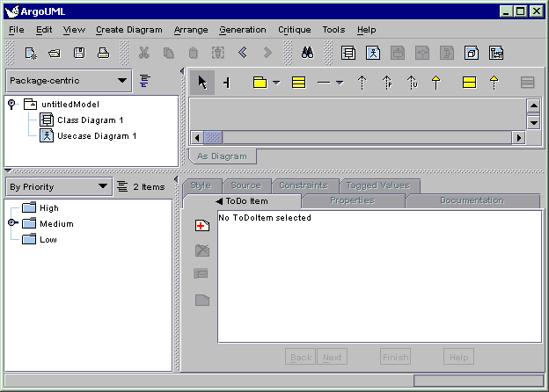The image size is (549, 392).
Task: Click the Cut scissors icon
Action: coord(144,53)
